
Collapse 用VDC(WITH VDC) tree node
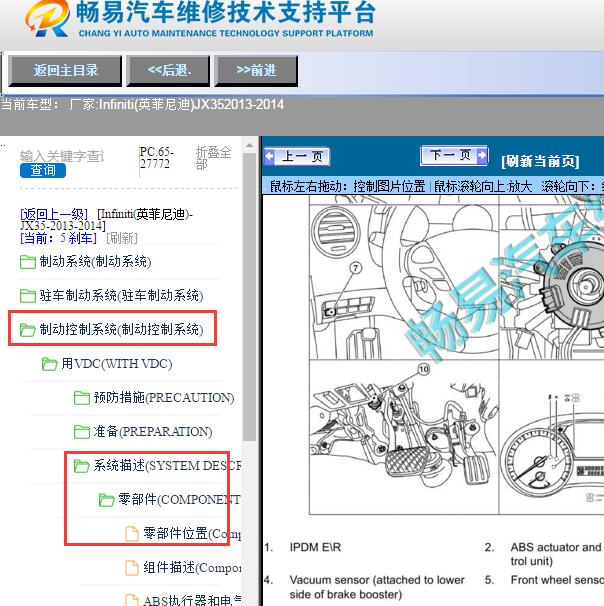click(117, 364)
